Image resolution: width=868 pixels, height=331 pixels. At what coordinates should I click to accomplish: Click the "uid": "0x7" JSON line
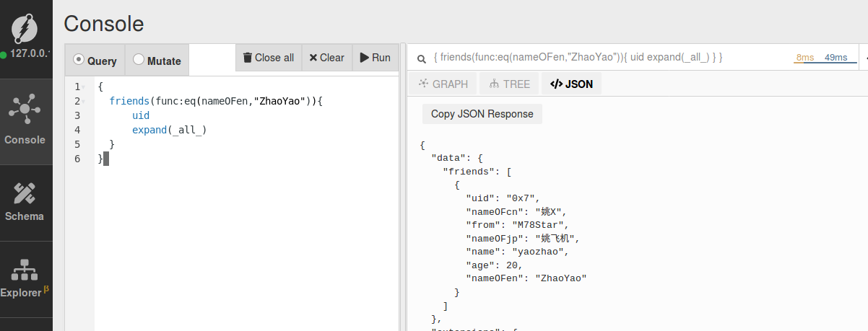point(503,198)
